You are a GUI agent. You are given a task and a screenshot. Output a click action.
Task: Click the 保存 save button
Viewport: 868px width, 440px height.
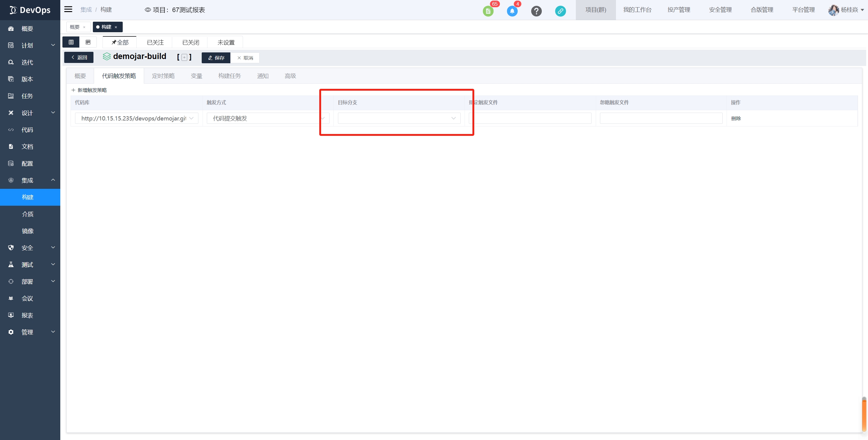pyautogui.click(x=216, y=58)
